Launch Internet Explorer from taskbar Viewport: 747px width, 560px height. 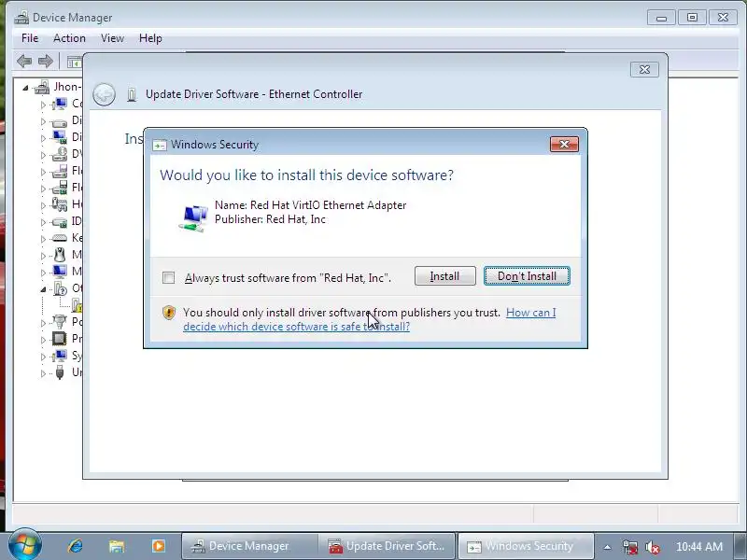[x=75, y=546]
